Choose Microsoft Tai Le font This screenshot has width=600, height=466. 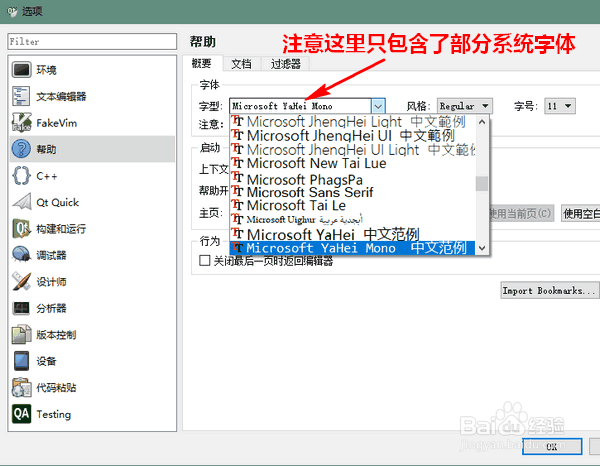pos(353,205)
